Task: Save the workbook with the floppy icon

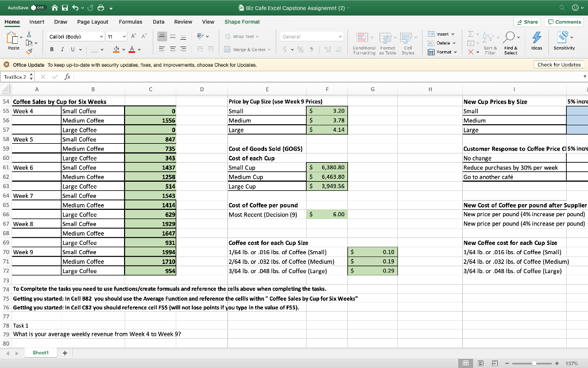Action: [x=65, y=7]
